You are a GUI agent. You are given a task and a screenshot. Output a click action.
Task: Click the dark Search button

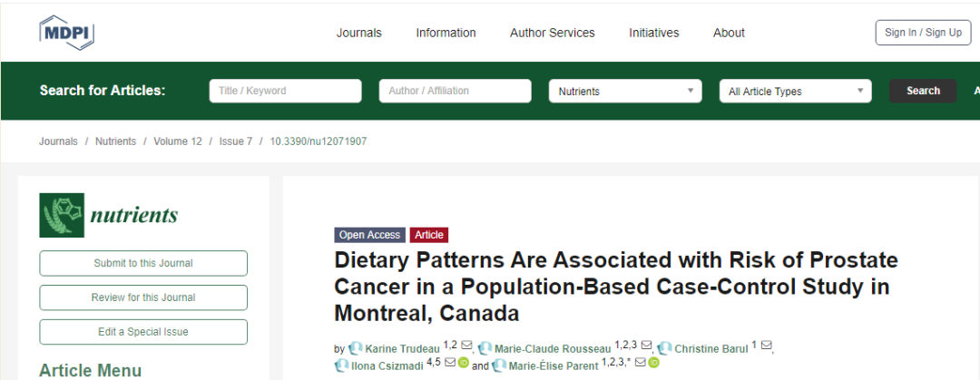923,91
